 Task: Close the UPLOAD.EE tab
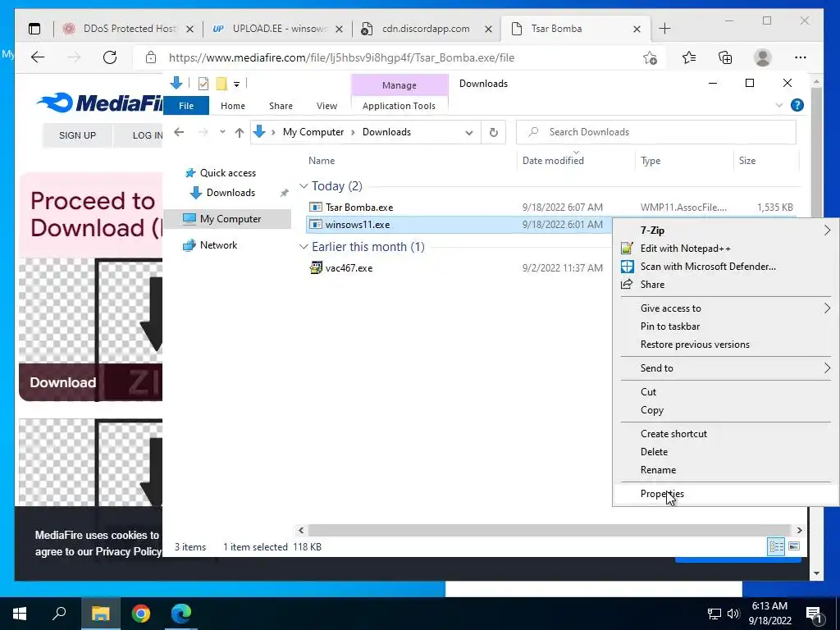click(x=339, y=30)
